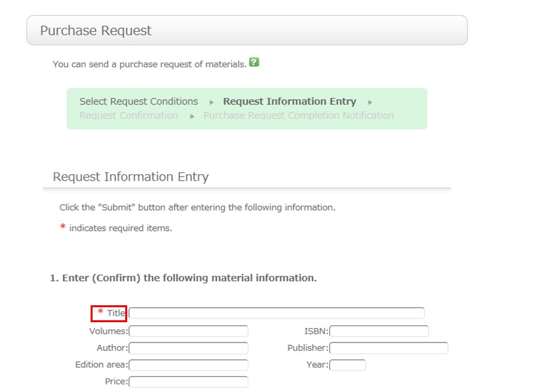The width and height of the screenshot is (534, 392).
Task: Click the Publisher label text
Action: [x=308, y=348]
